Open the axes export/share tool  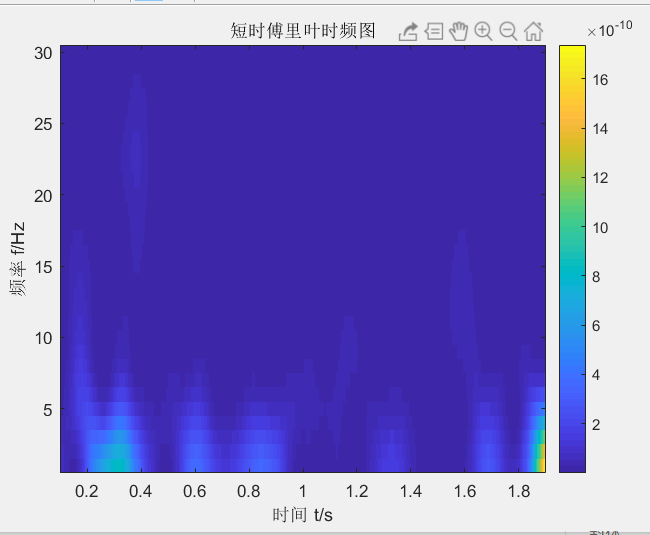coord(408,31)
